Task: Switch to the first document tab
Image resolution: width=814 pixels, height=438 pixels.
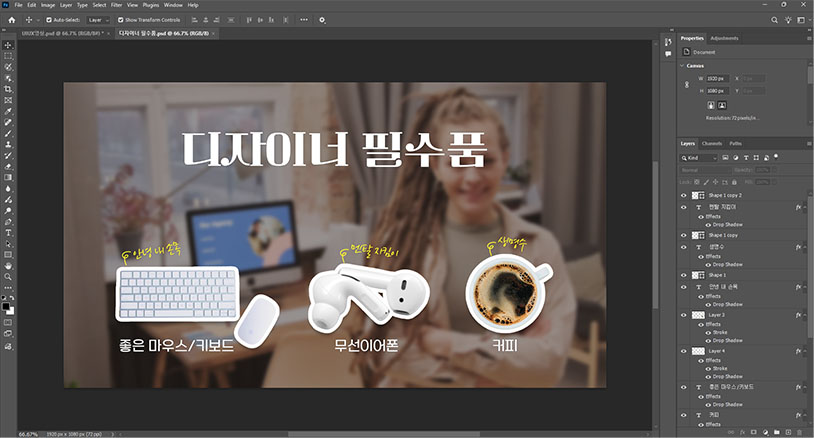Action: (x=62, y=33)
